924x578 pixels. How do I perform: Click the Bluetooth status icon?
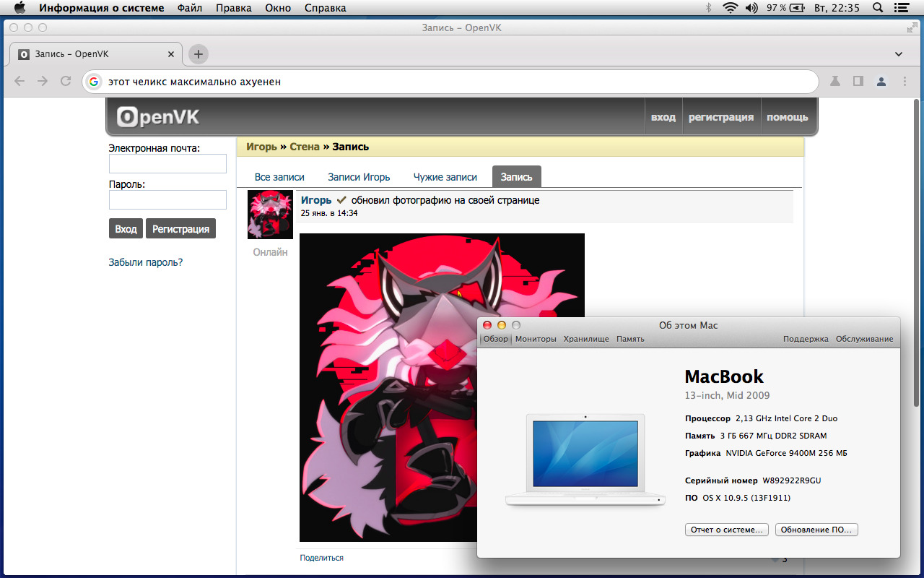point(708,8)
